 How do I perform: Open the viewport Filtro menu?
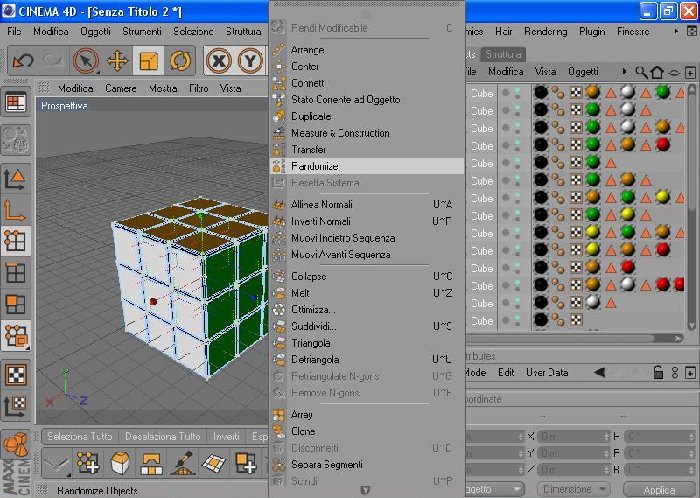tap(199, 88)
